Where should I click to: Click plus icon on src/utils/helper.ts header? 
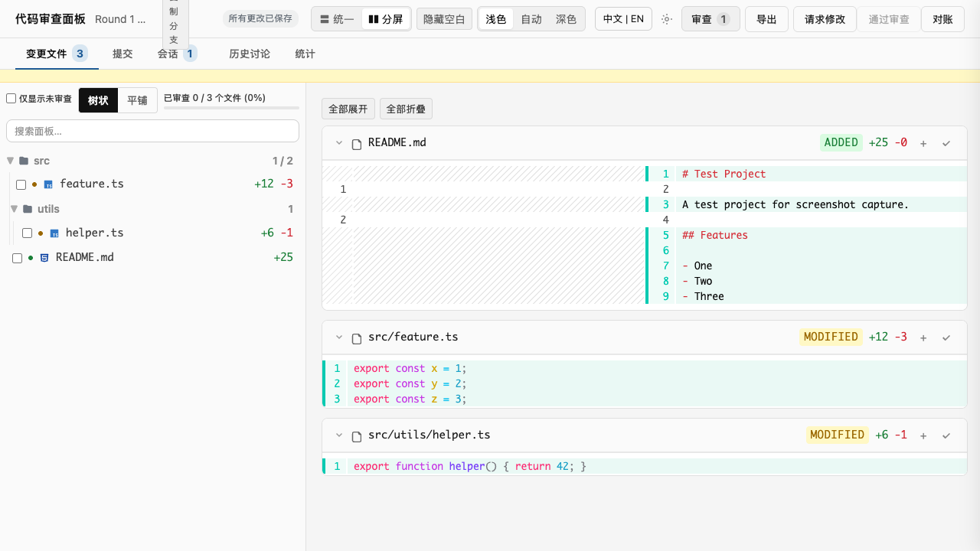point(923,435)
